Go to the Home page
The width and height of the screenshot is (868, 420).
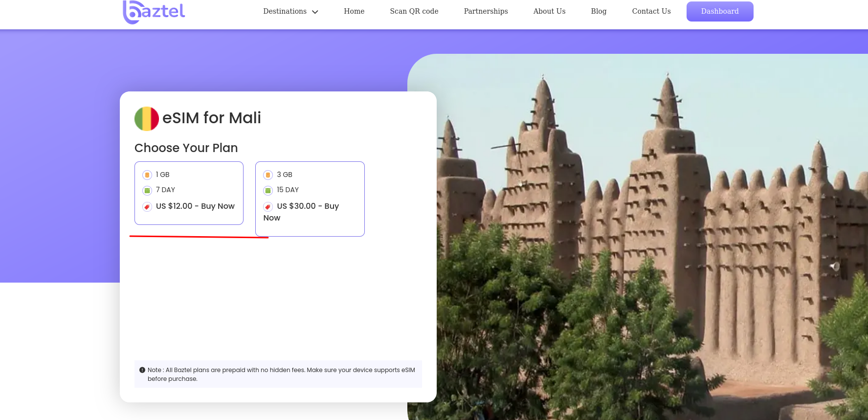pyautogui.click(x=354, y=11)
